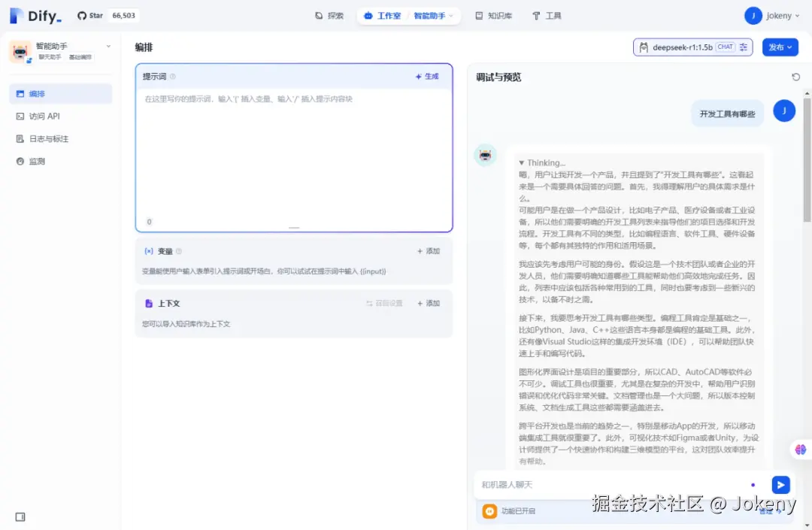Click the orange 功能已开启 feature icon
Image resolution: width=812 pixels, height=530 pixels.
coord(489,511)
